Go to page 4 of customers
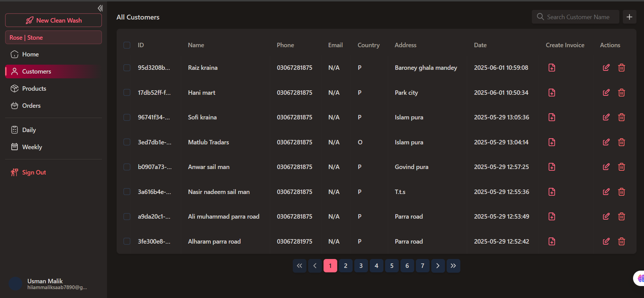The width and height of the screenshot is (644, 298). (376, 266)
